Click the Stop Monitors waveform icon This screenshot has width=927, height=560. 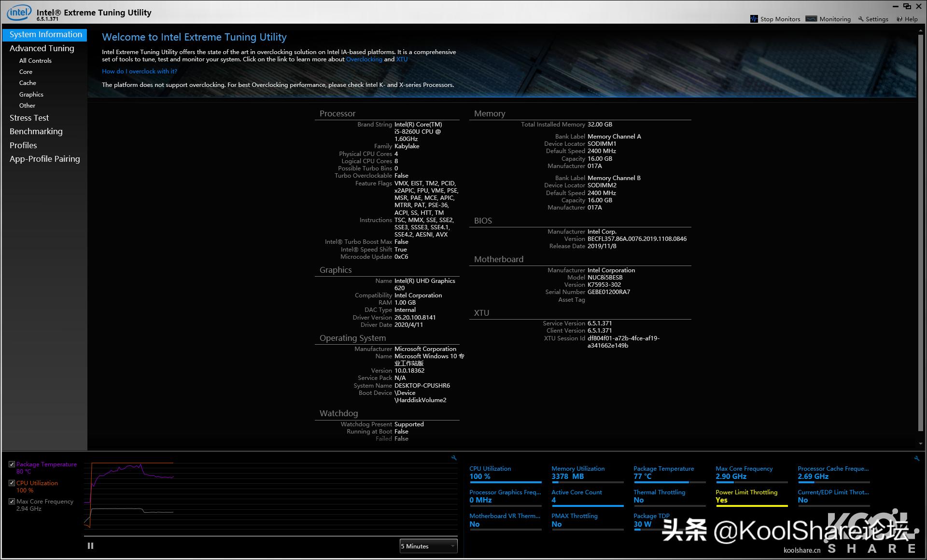pos(755,19)
